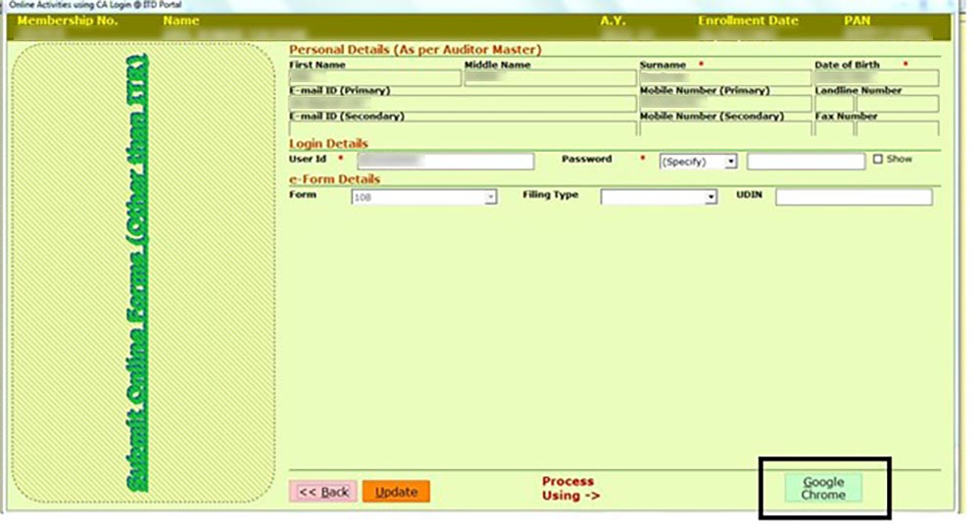Click the secondary Mobile Number field

pyautogui.click(x=725, y=128)
